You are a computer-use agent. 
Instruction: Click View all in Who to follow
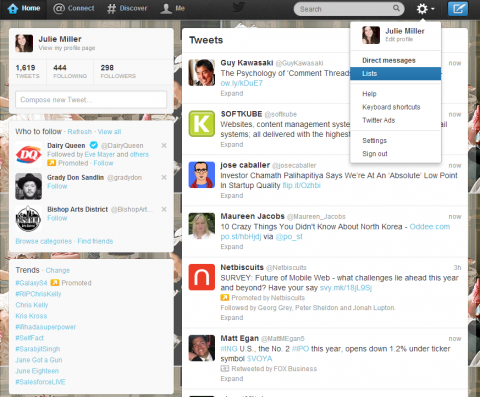click(x=109, y=132)
